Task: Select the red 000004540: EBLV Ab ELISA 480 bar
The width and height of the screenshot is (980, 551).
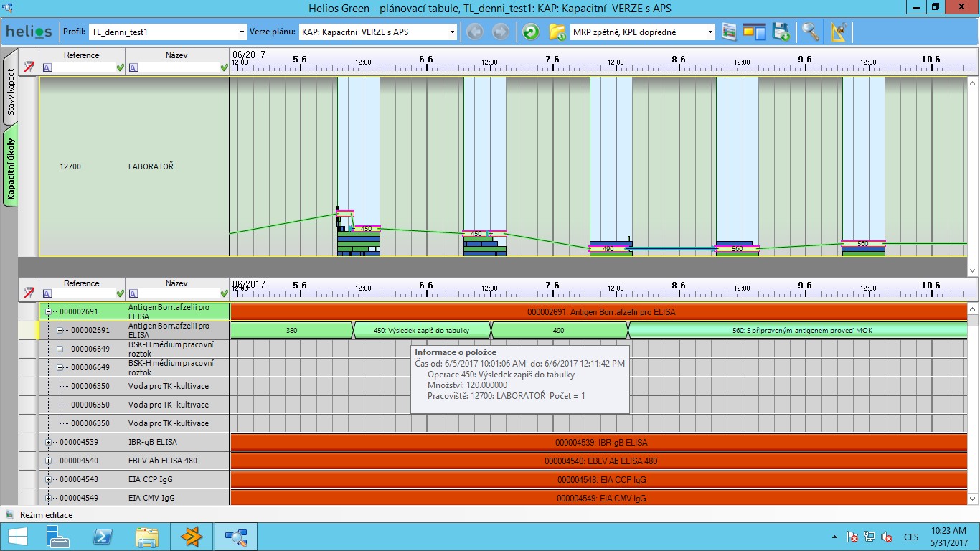Action: pos(599,461)
